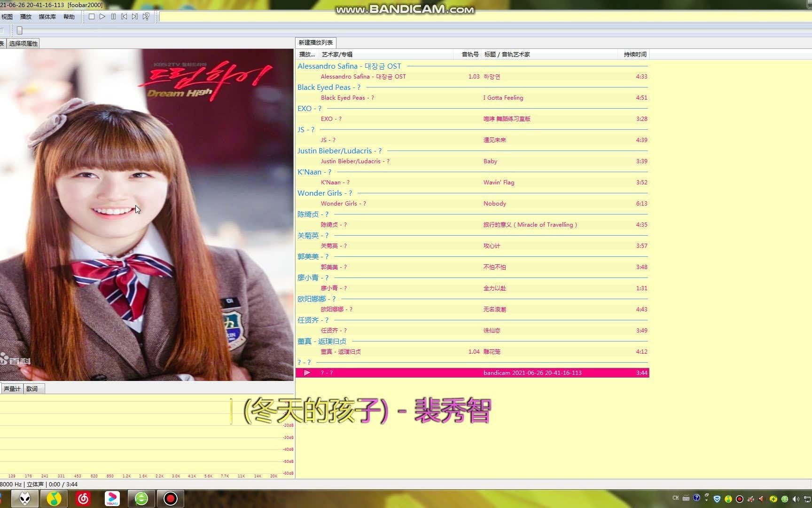Sort by the 持续时间 column header
Image resolution: width=812 pixels, height=508 pixels.
tap(635, 55)
